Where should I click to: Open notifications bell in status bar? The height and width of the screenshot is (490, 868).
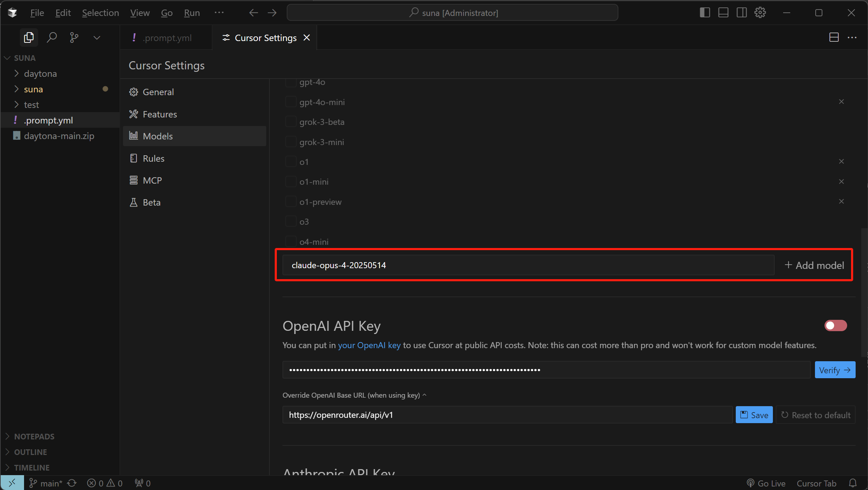[853, 483]
